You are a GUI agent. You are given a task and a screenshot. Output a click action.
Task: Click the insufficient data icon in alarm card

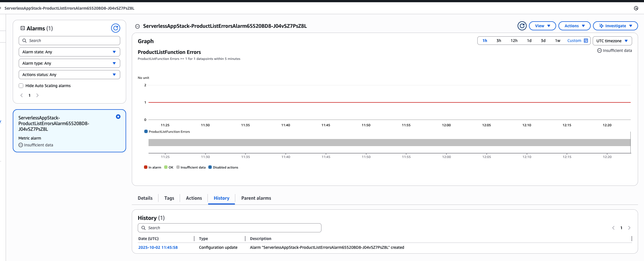pyautogui.click(x=21, y=145)
